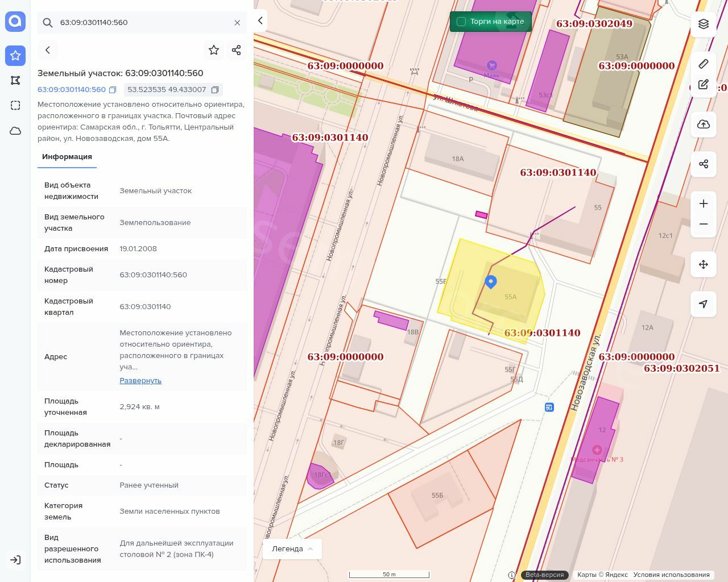Open favorites in left sidebar
Image resolution: width=728 pixels, height=582 pixels.
pos(15,56)
